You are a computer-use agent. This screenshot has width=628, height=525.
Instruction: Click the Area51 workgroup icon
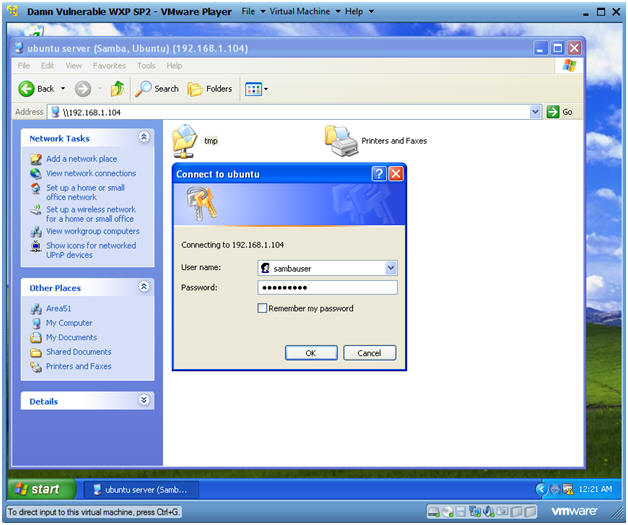click(36, 308)
